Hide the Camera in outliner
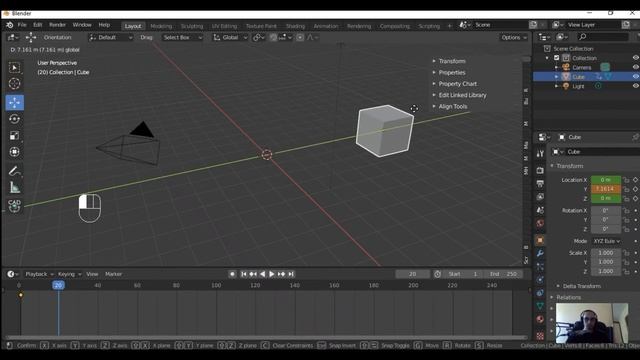 (x=635, y=67)
